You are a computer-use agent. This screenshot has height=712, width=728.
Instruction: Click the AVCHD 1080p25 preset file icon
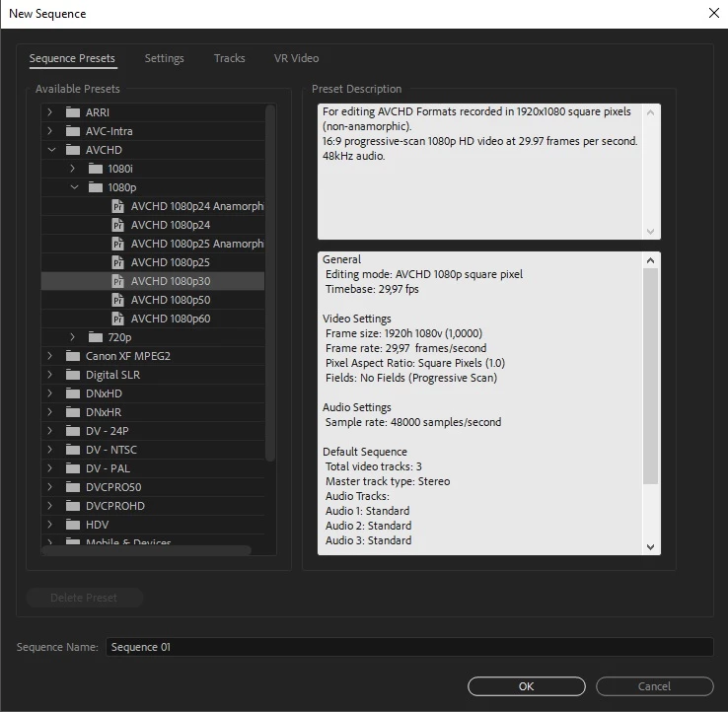pyautogui.click(x=118, y=262)
